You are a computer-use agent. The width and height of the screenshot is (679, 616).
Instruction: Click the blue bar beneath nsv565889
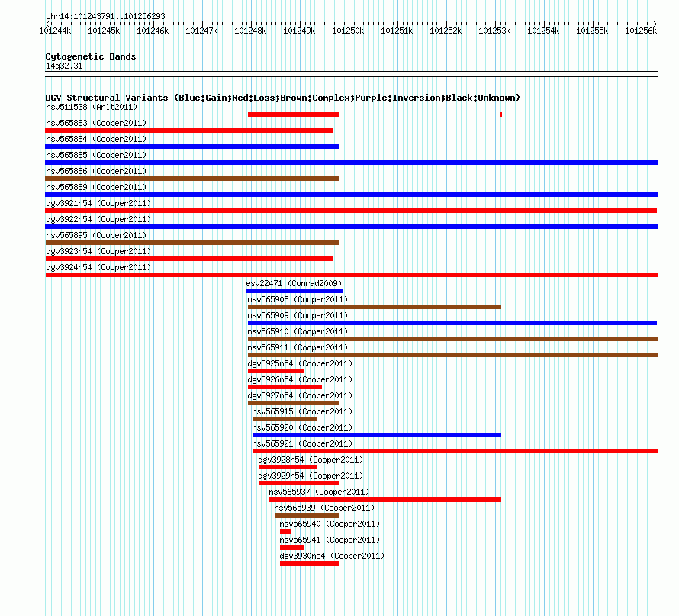351,195
